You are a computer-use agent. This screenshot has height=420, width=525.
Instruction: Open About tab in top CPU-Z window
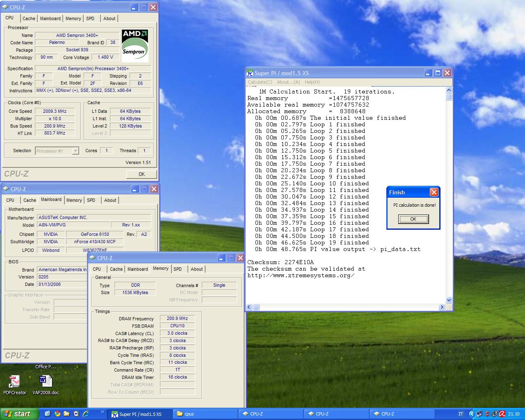[109, 18]
